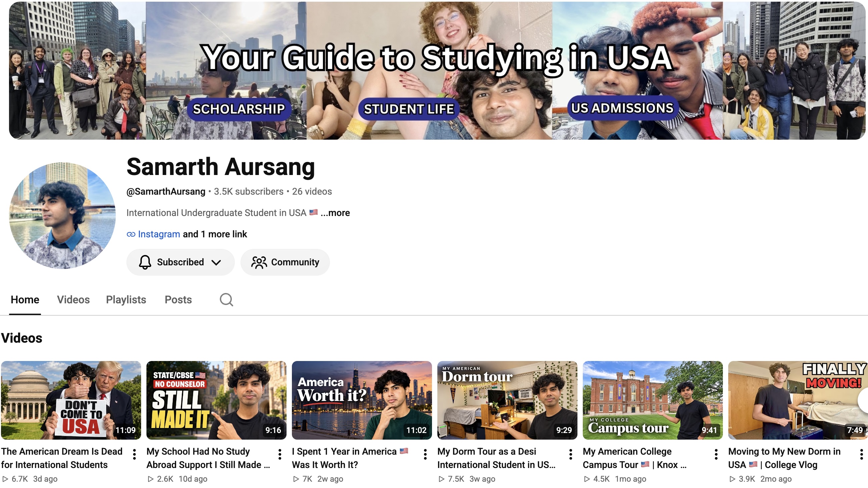Viewport: 868px width, 488px height.
Task: Play the 'Finally Moving!' thumbnail video
Action: 798,400
